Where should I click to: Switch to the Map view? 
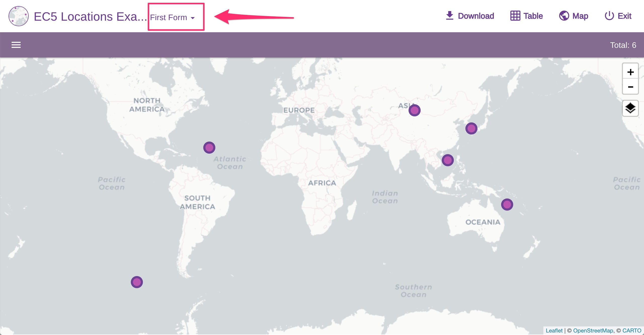pos(574,16)
